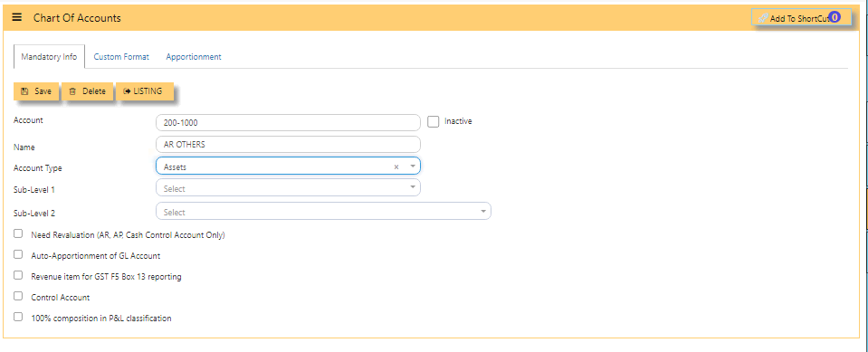Click the link icon in Add To ShortCut
Screen dimensions: 868x352
[x=763, y=18]
